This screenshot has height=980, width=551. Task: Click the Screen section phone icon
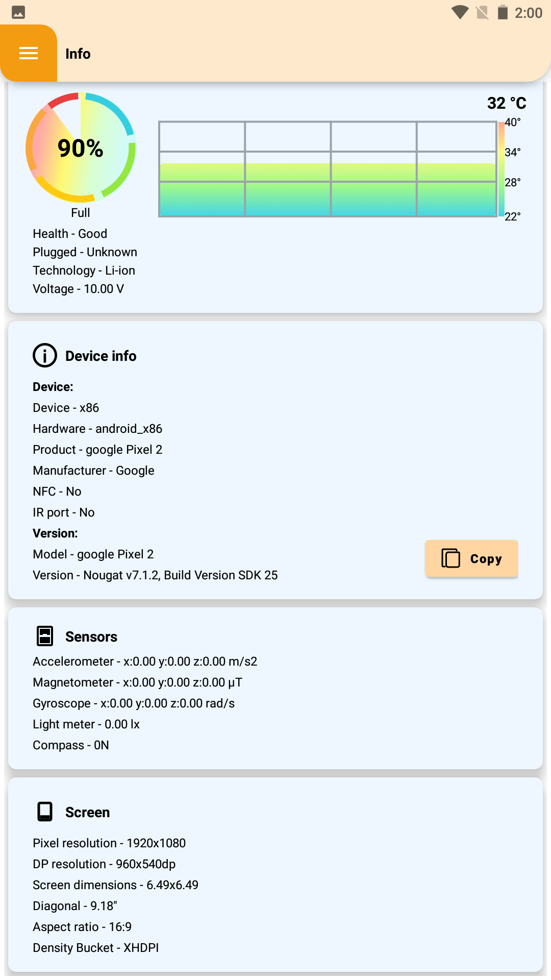45,812
